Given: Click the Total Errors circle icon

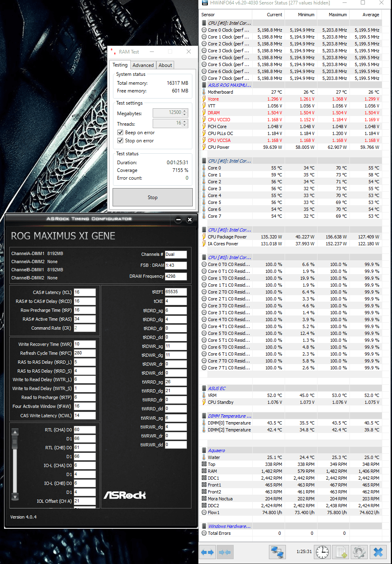Looking at the screenshot, I should (204, 533).
